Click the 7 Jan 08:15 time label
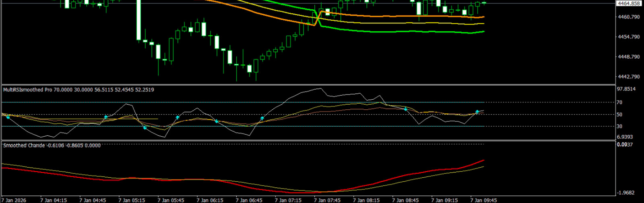Image resolution: width=644 pixels, height=203 pixels. (366, 200)
